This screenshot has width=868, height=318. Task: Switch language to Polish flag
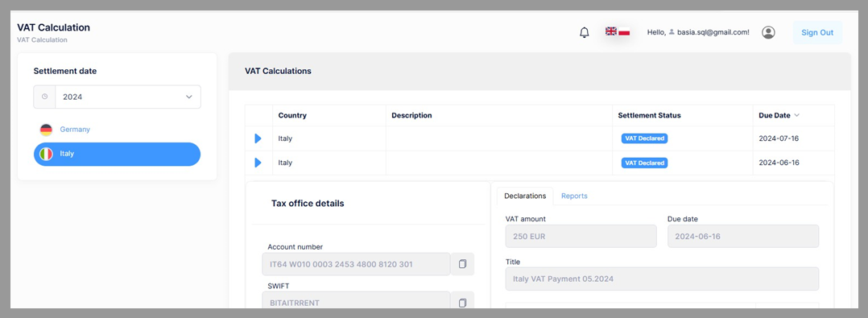coord(624,32)
